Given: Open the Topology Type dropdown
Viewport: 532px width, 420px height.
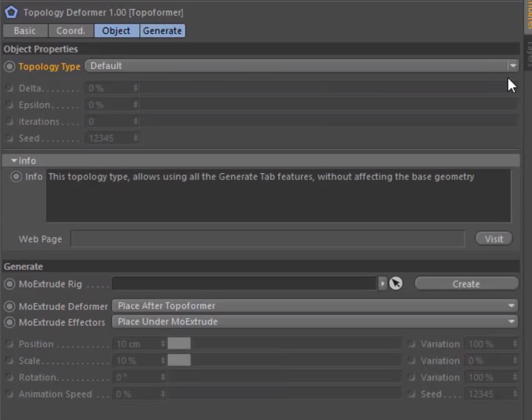Looking at the screenshot, I should coord(512,66).
